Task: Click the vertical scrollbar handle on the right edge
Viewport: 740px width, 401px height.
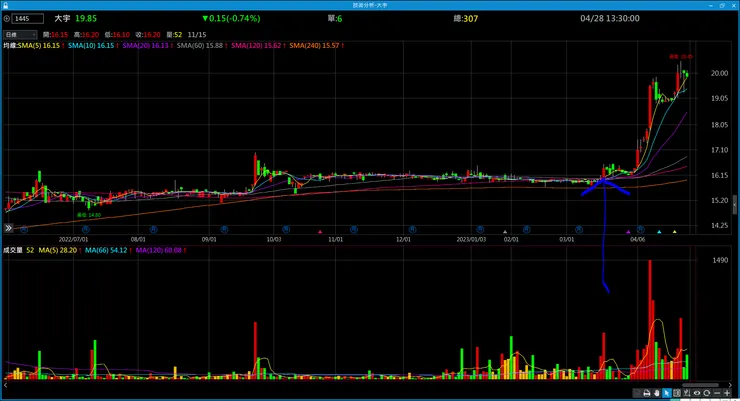Action: coord(735,205)
